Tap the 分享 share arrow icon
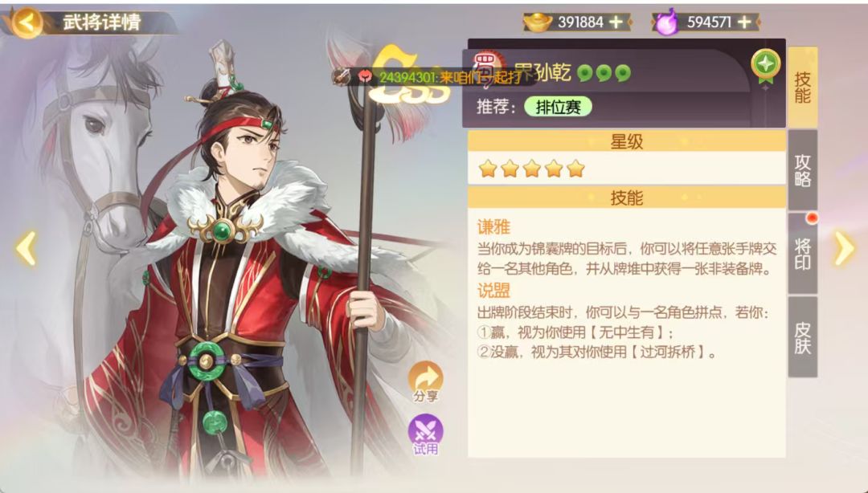 [x=425, y=382]
